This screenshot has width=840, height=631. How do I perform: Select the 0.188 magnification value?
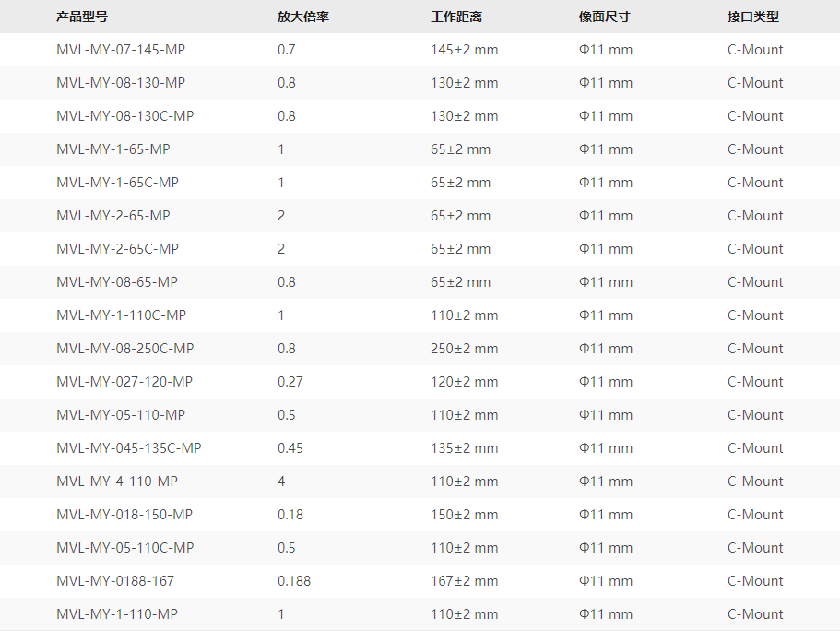[x=294, y=581]
